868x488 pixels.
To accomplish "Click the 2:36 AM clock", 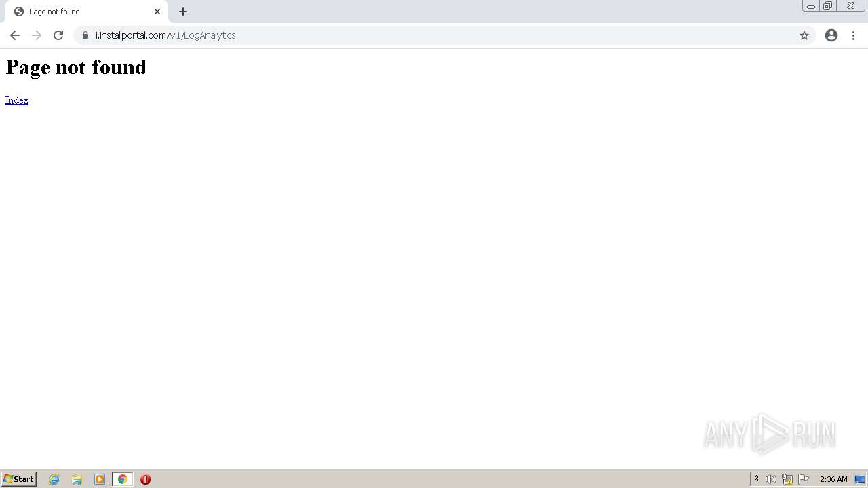I will coord(833,479).
